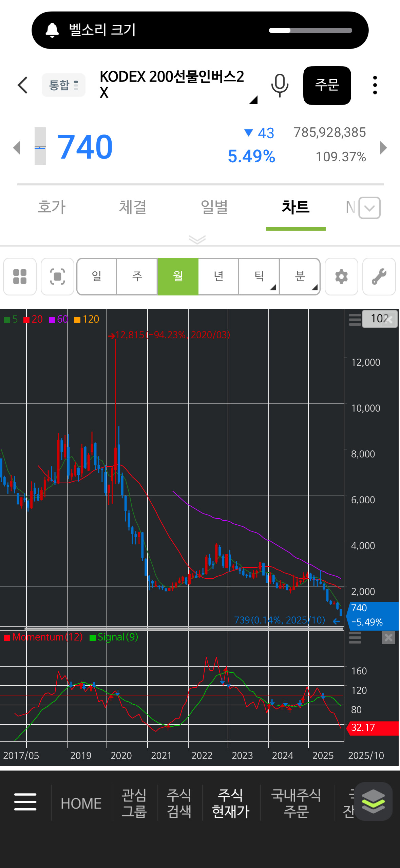Open 주식검색 in bottom navigation

(x=179, y=803)
